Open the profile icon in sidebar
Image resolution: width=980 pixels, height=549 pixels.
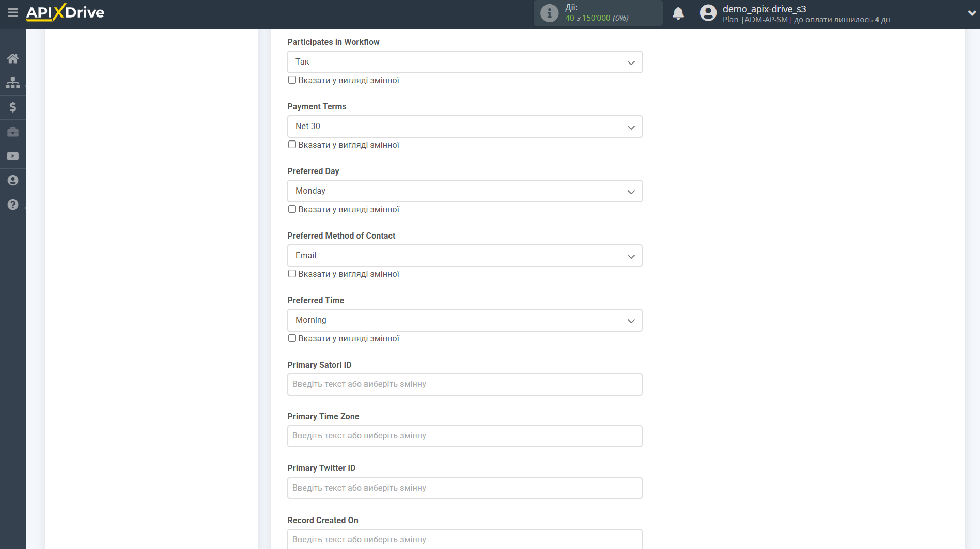[x=13, y=180]
